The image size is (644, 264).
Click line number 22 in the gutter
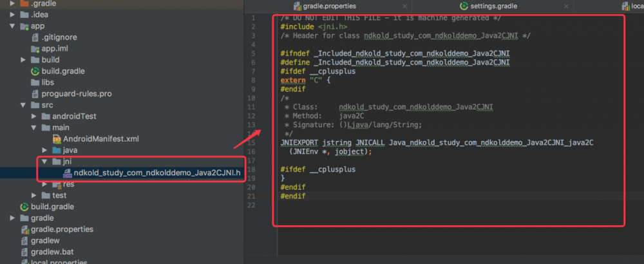(x=252, y=205)
